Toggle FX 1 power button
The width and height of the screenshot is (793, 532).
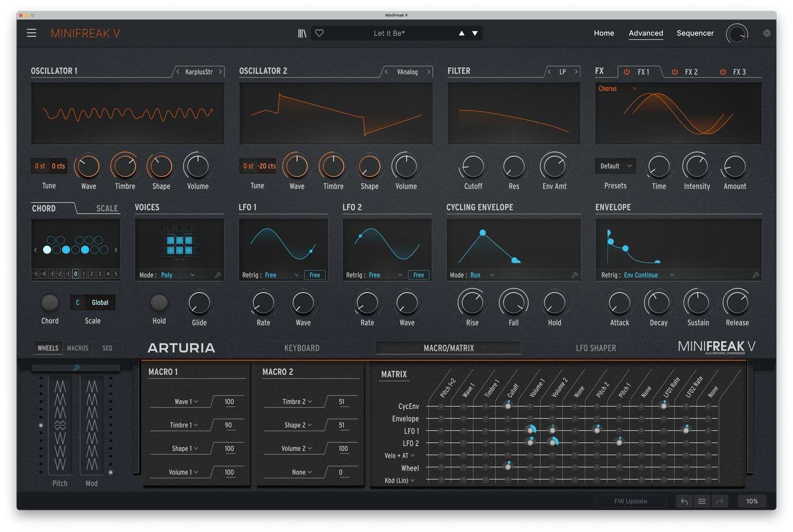click(626, 72)
